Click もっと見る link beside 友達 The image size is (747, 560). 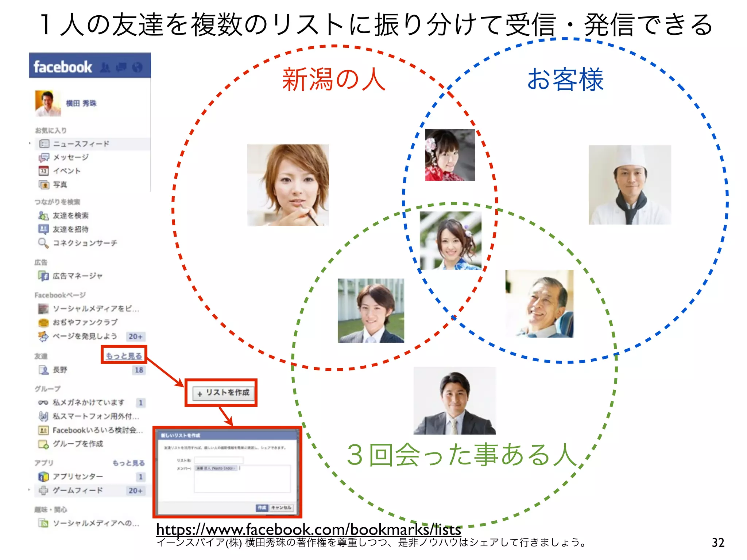(x=124, y=355)
